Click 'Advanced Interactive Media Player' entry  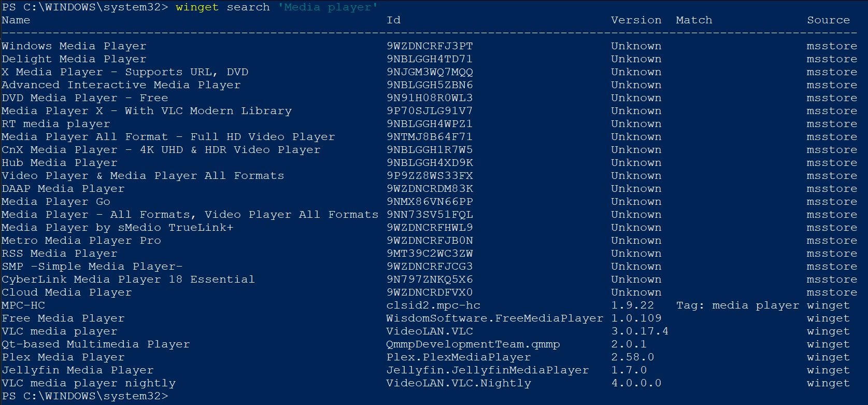click(x=121, y=85)
